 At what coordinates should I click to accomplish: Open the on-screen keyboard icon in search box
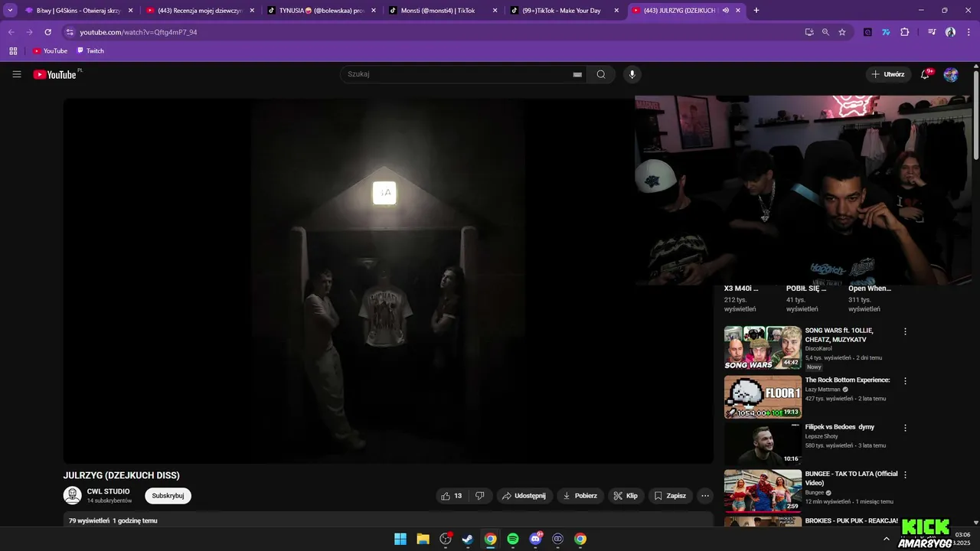coord(577,74)
